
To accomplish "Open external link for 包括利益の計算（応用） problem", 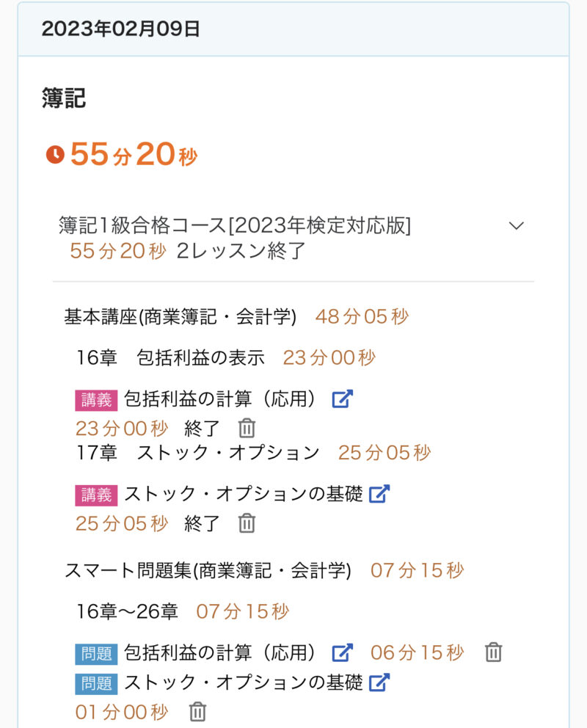I will coord(343,652).
